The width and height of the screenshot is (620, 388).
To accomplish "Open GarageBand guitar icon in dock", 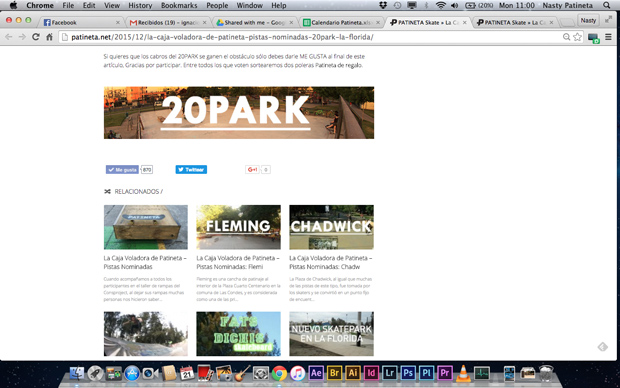I will (x=242, y=373).
